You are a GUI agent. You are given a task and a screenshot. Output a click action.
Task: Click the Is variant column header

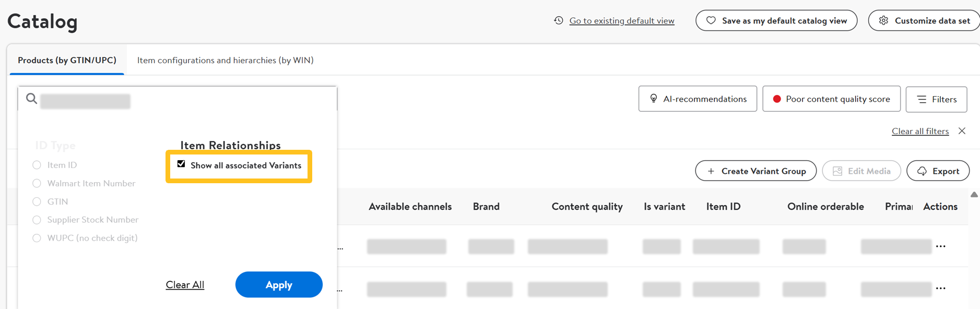[x=664, y=207]
